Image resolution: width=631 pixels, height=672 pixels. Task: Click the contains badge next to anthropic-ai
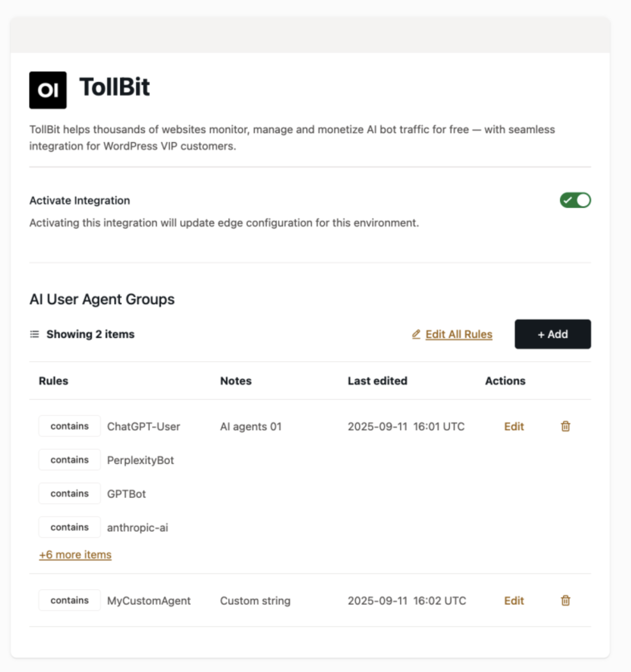point(69,527)
